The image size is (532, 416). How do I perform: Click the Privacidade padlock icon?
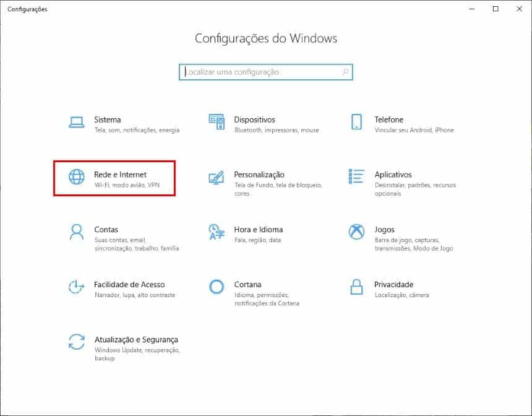356,287
